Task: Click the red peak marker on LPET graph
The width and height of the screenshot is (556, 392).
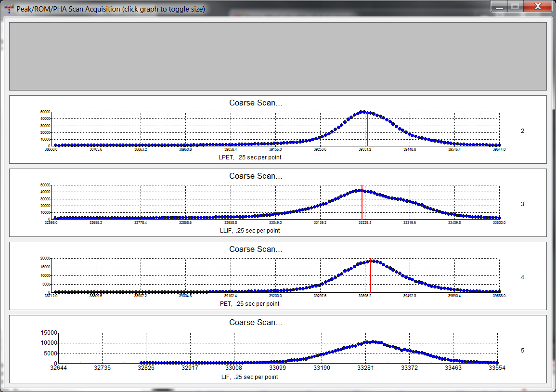Action: [x=367, y=130]
